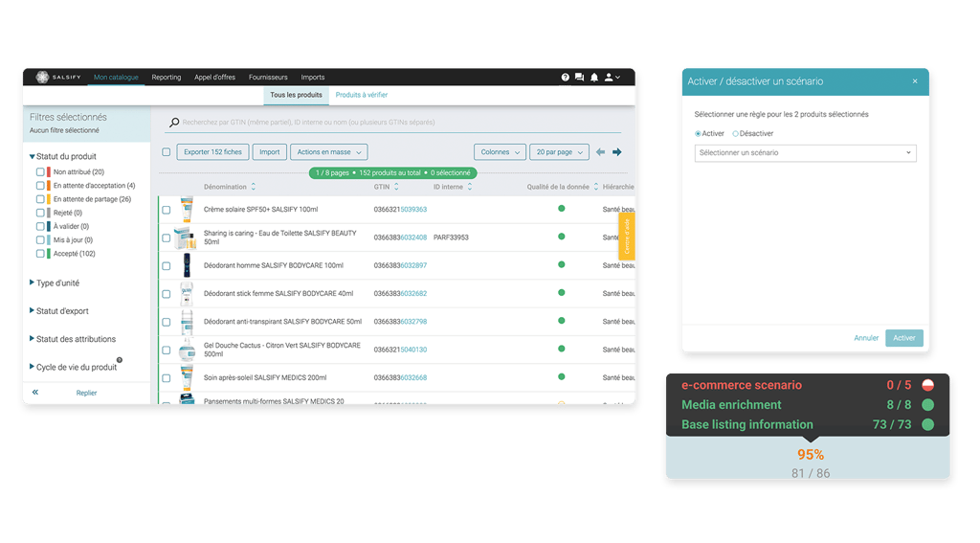Screen dimensions: 980x543
Task: Click the Import button
Action: 269,152
